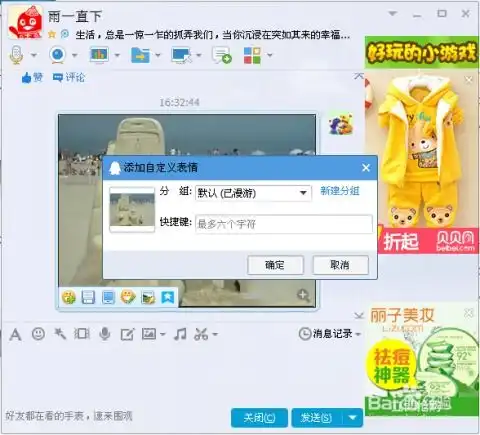This screenshot has height=435, width=480.
Task: Open 消息记录 message history
Action: [326, 334]
